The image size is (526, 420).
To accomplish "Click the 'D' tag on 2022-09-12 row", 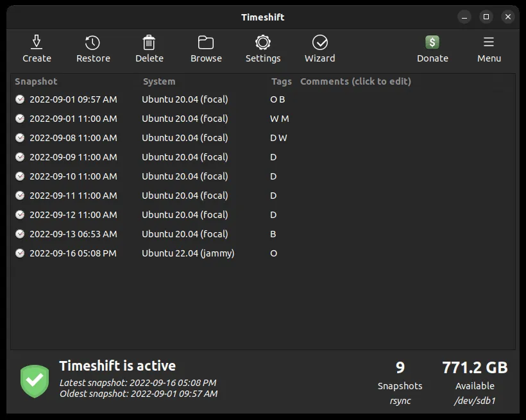I will [x=273, y=215].
